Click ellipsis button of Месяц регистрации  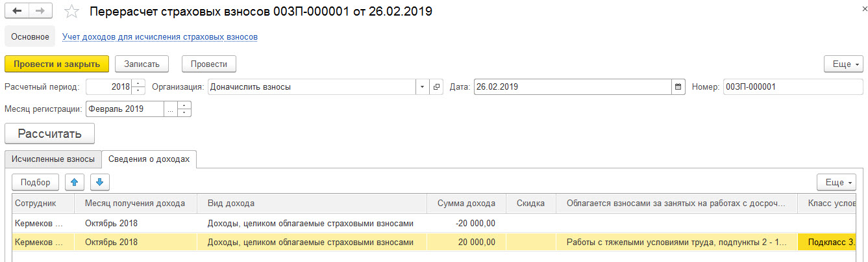tap(171, 109)
